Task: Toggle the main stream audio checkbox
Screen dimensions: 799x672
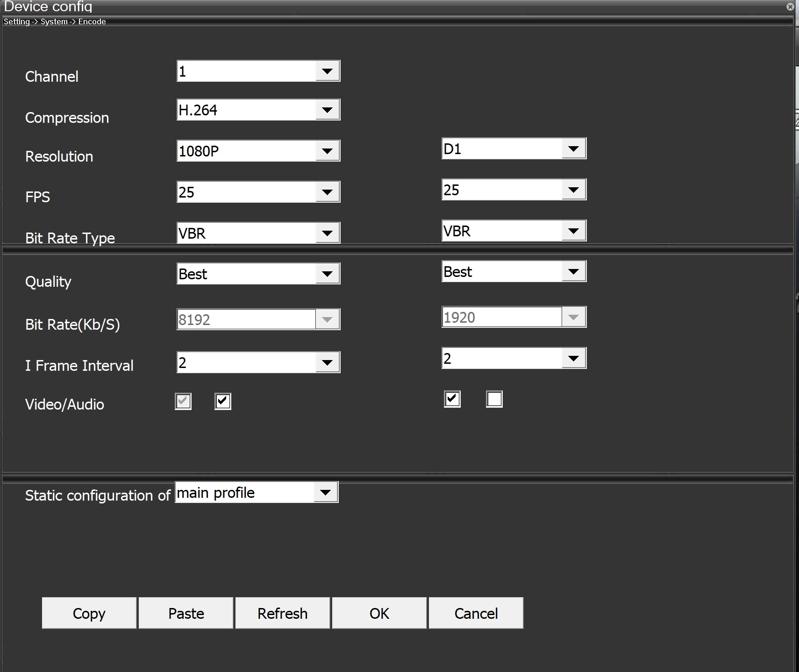Action: coord(223,401)
